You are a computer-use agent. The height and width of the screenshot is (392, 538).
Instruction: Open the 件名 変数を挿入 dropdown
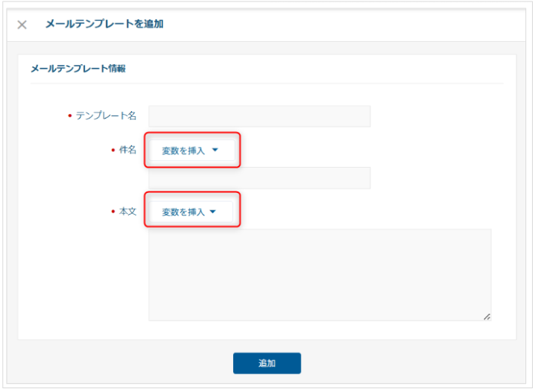coord(191,151)
